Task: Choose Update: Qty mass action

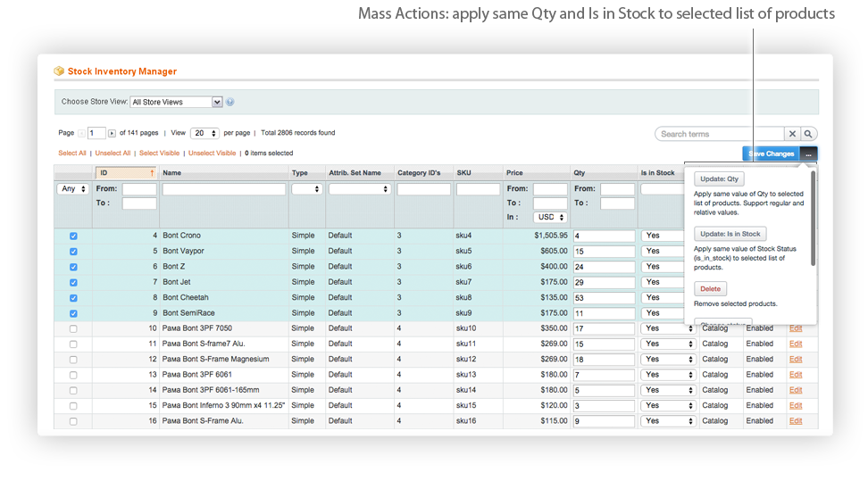Action: pyautogui.click(x=719, y=178)
